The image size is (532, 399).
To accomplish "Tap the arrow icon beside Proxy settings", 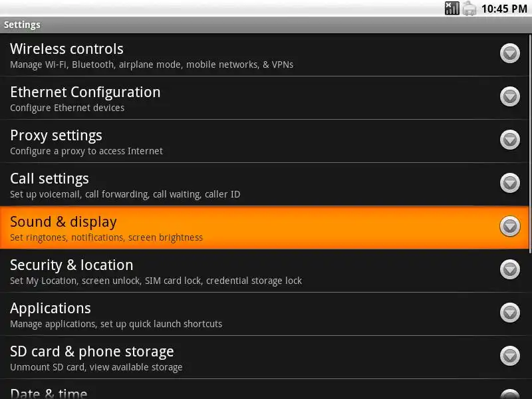I will pos(510,140).
